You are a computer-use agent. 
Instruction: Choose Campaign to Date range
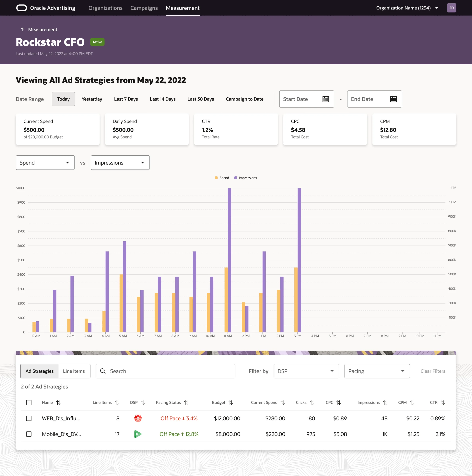pos(244,99)
